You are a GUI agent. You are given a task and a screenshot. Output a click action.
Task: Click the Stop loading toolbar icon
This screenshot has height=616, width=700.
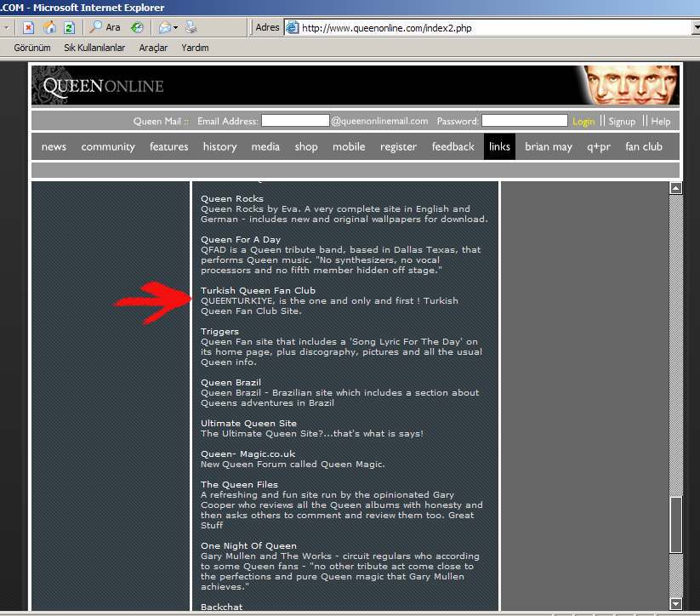coord(28,28)
